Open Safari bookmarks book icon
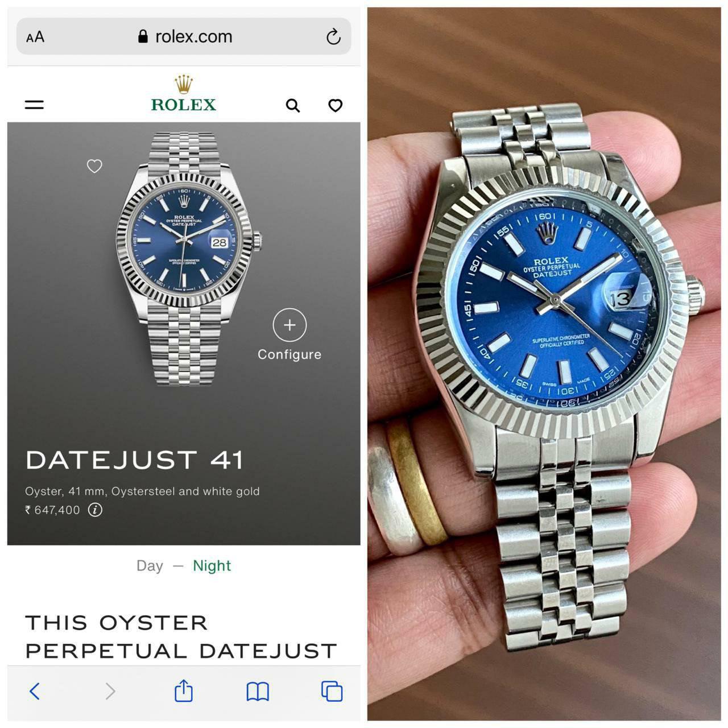The image size is (728, 728). 258,692
